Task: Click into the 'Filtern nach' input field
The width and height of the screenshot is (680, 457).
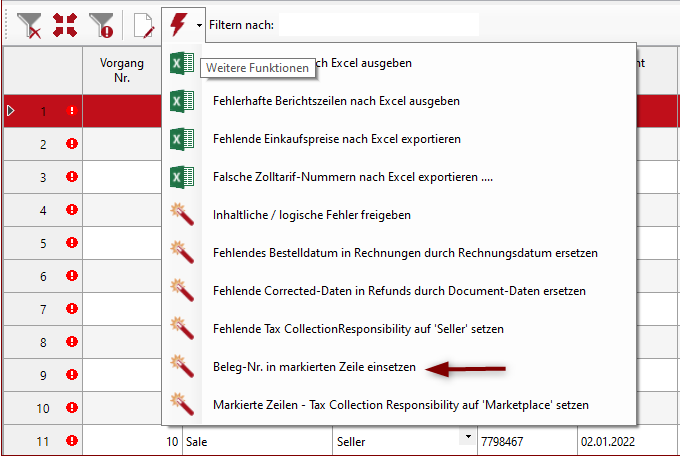Action: coord(378,25)
